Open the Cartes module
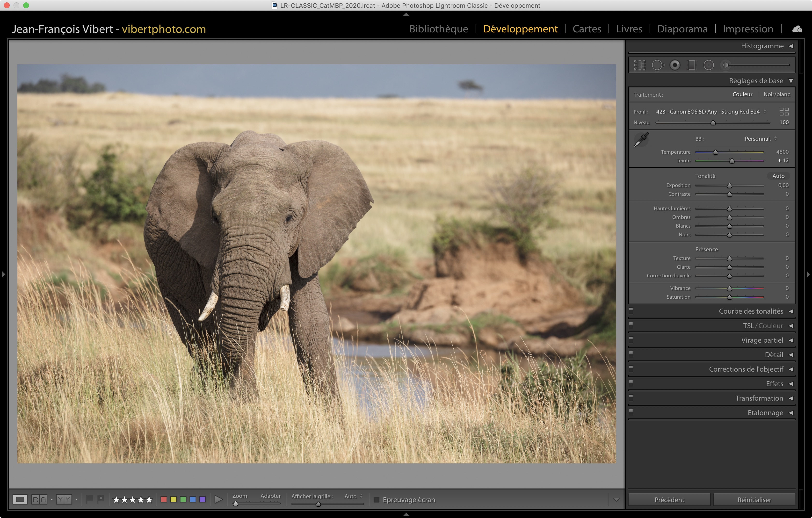The height and width of the screenshot is (518, 812). tap(587, 29)
